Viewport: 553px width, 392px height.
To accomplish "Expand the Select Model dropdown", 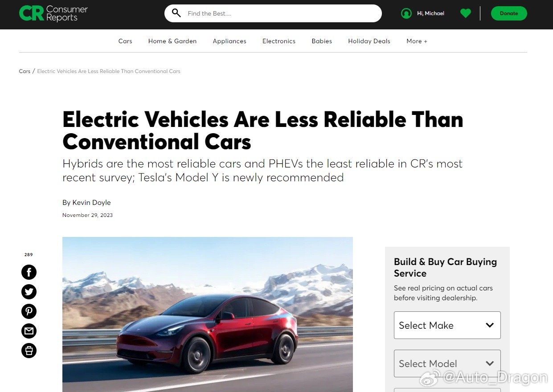I will [447, 363].
